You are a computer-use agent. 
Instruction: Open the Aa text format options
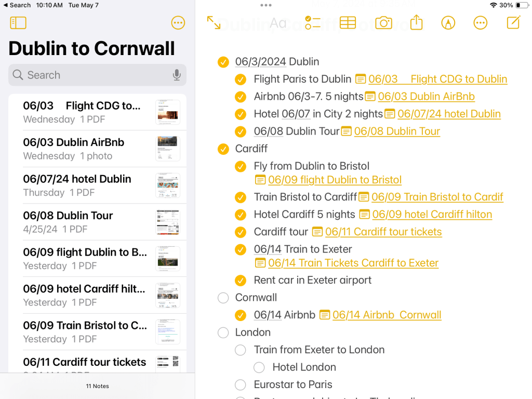(x=278, y=23)
